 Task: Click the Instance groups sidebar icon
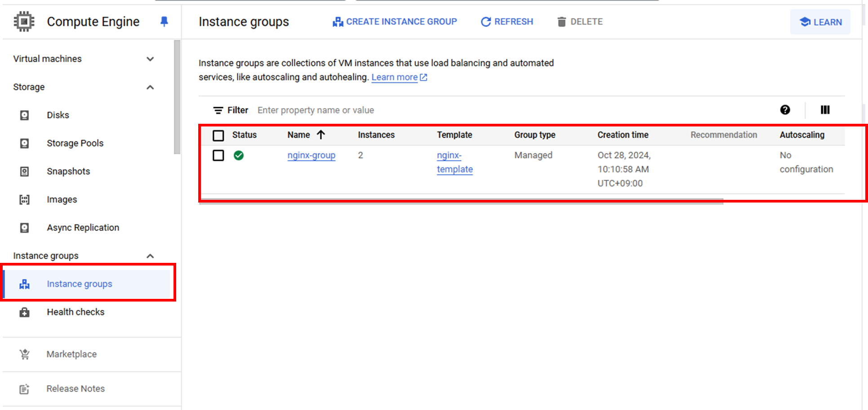coord(25,284)
